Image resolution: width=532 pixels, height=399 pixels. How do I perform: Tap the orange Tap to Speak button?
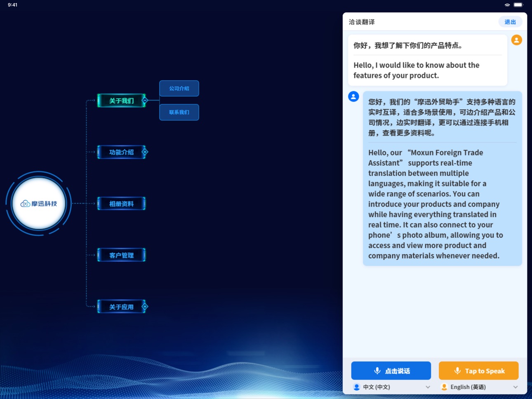coord(478,371)
